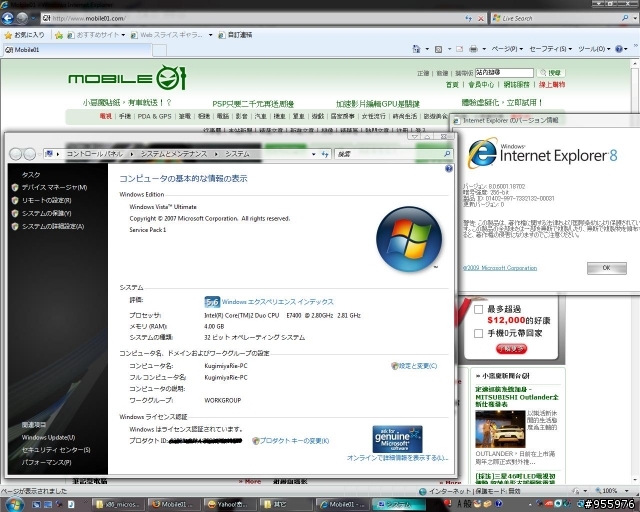The height and width of the screenshot is (512, 640).
Task: Check the 手機0元帶回家 checkbox
Action: (478, 330)
